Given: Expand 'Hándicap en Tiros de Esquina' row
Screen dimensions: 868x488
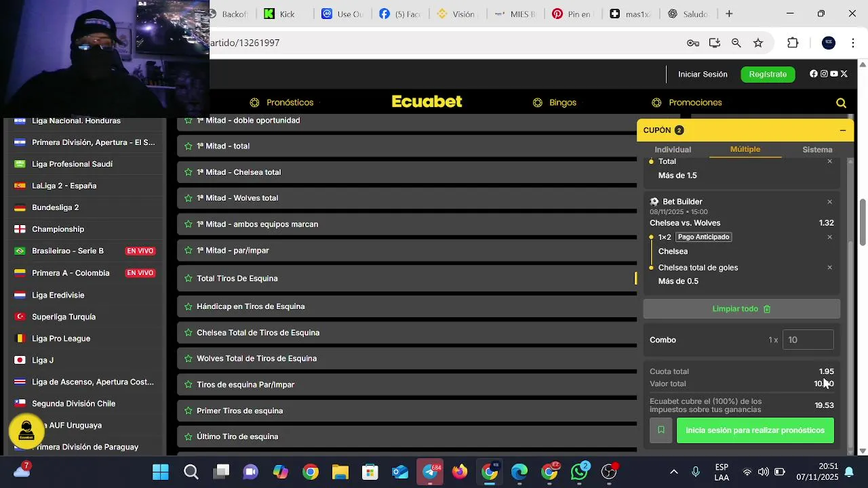Looking at the screenshot, I should point(407,306).
